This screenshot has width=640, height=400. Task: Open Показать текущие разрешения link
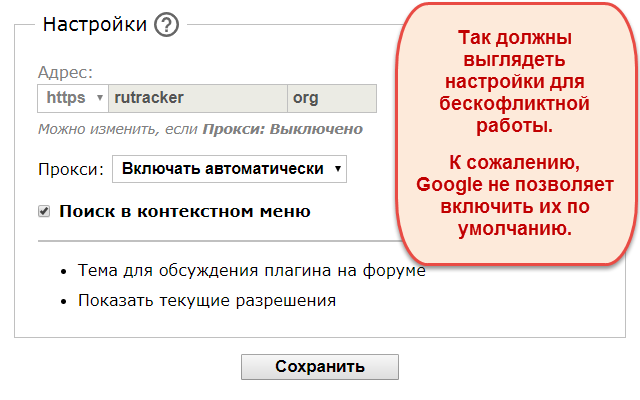point(207,301)
